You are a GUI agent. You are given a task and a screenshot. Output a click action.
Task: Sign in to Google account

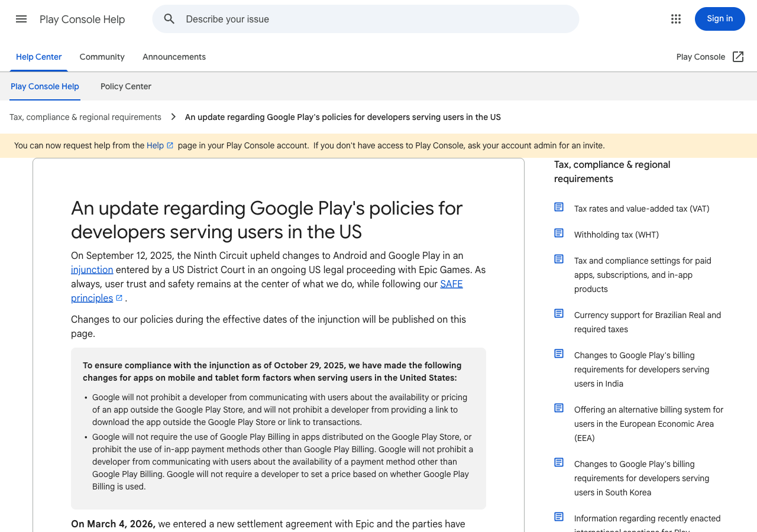click(x=720, y=19)
